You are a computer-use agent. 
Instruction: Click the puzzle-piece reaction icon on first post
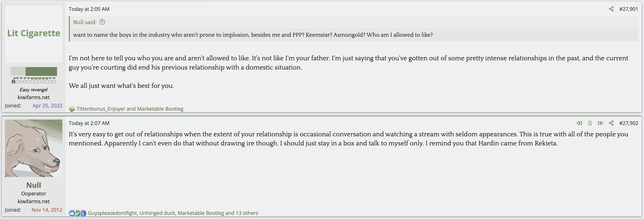pyautogui.click(x=72, y=109)
